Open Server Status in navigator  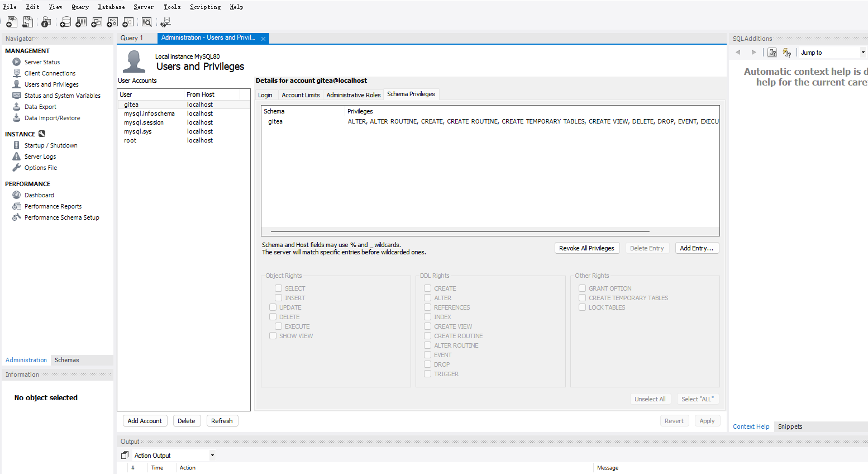tap(42, 62)
